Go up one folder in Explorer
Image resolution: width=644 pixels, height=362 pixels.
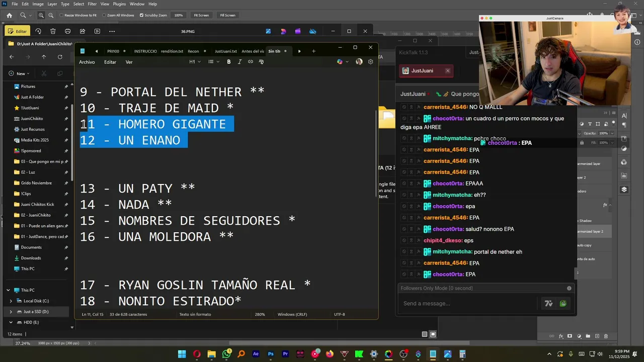44,57
